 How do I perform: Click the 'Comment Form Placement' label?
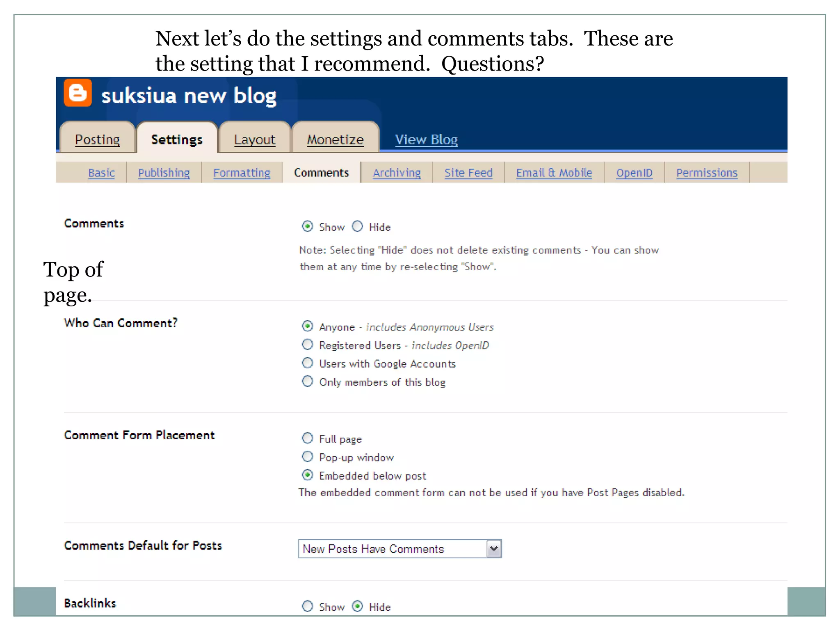[x=139, y=435]
